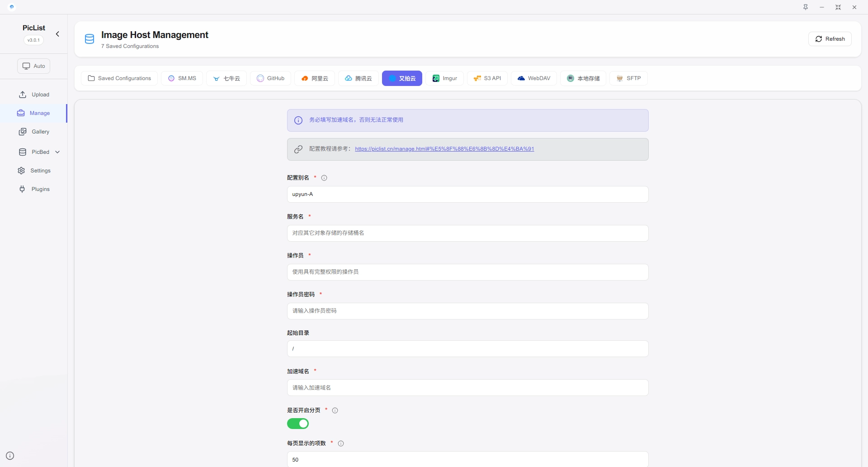Switch to the GitHub tab

[270, 78]
